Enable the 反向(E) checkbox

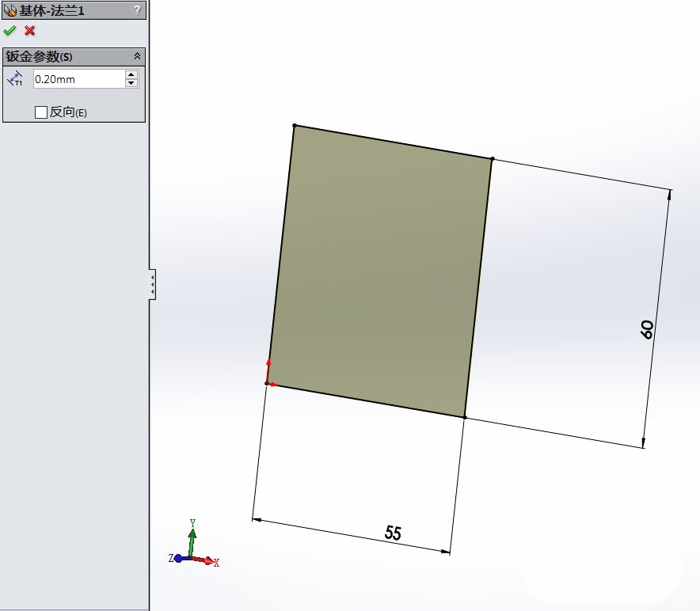click(41, 112)
